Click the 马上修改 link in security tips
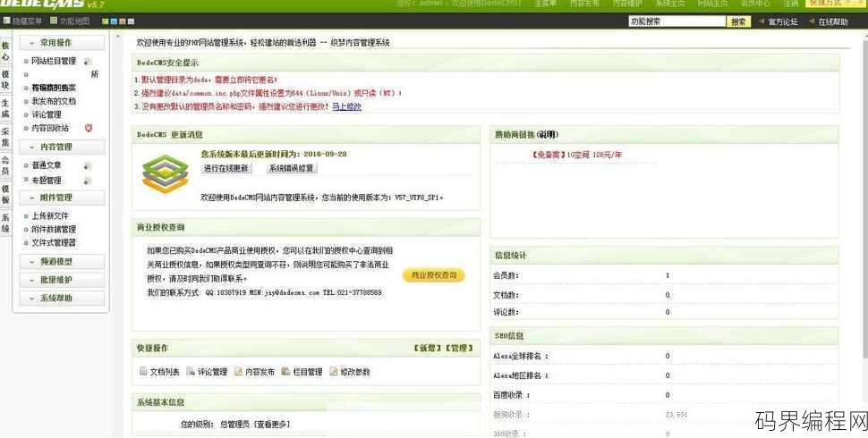The image size is (868, 438). click(346, 106)
